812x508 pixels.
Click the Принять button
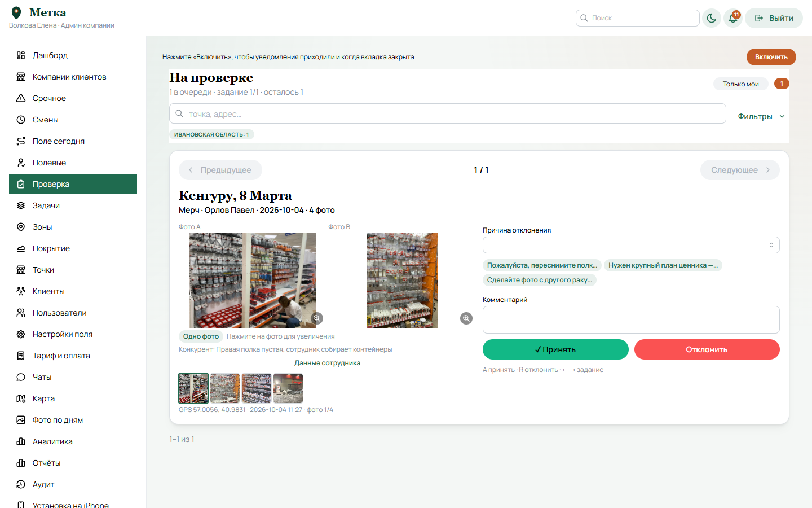click(555, 349)
